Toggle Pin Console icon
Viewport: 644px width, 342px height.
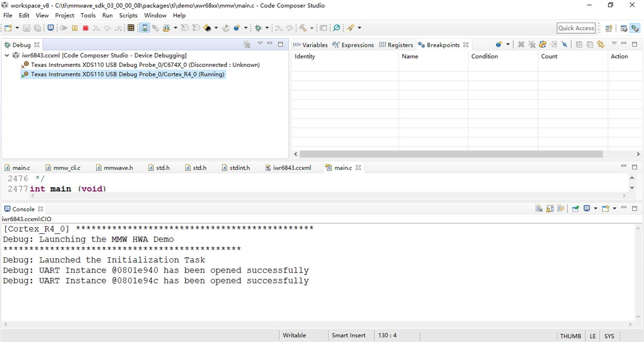click(x=575, y=209)
